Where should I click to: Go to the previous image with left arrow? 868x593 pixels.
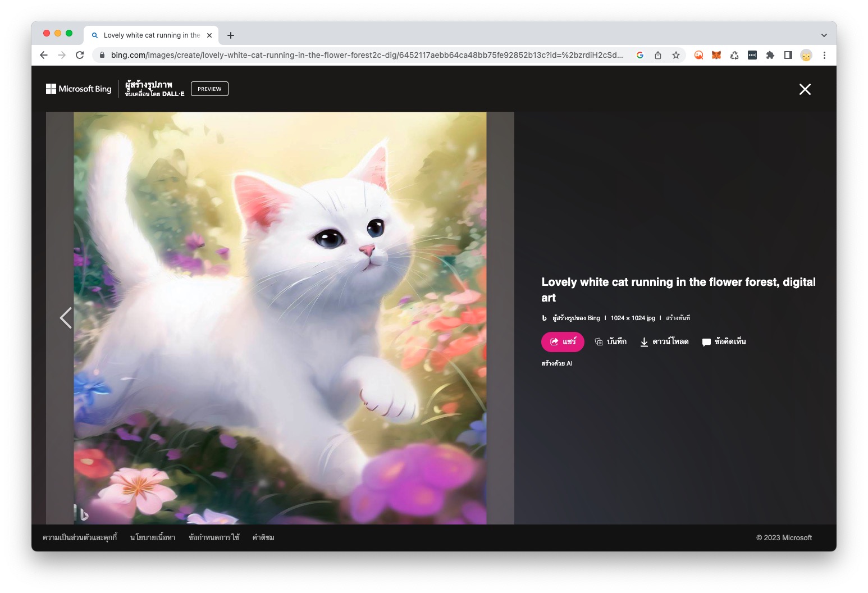(66, 318)
